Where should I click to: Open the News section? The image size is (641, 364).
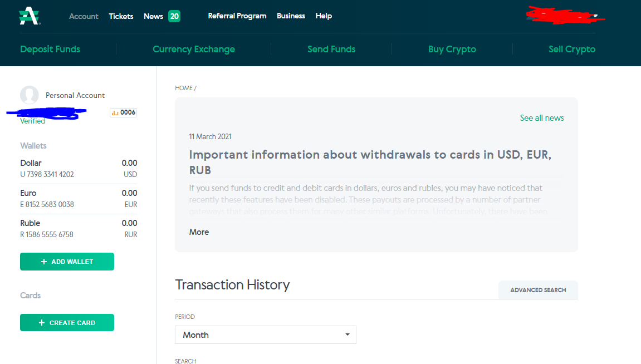coord(153,16)
